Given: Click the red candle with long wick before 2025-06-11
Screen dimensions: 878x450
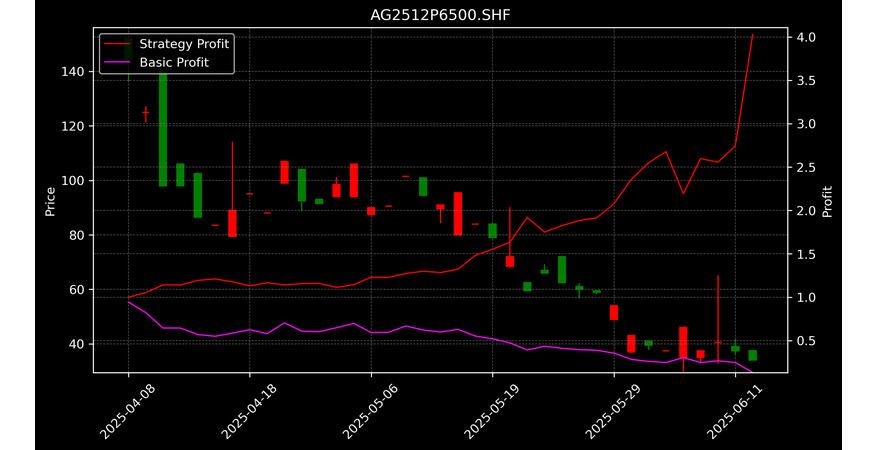Looking at the screenshot, I should pos(718,319).
